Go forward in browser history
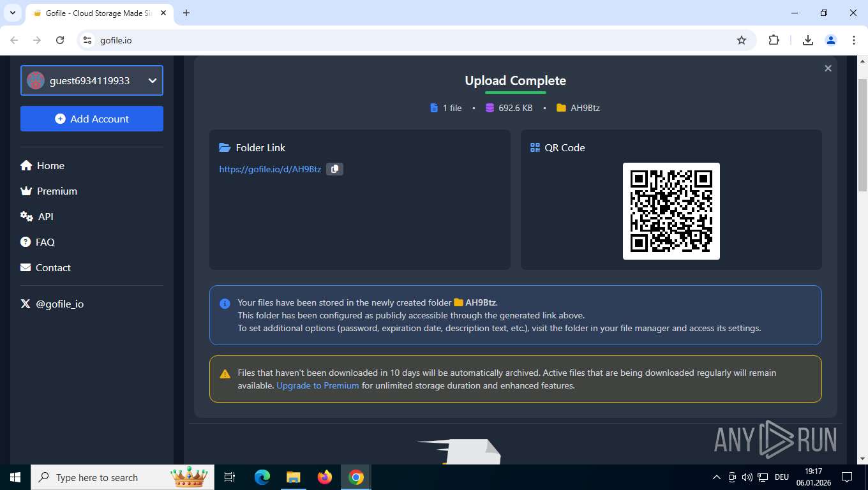Screen dimensions: 868x490 click(x=37, y=40)
